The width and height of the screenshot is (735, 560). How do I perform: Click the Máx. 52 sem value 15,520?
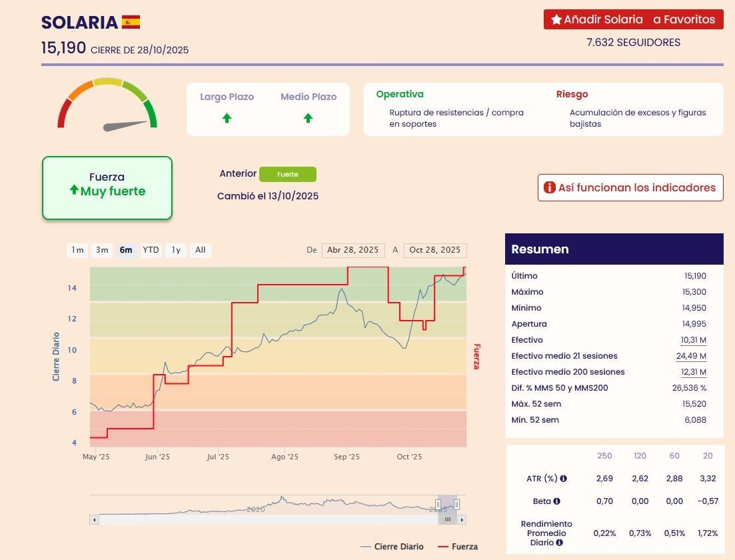click(x=694, y=404)
